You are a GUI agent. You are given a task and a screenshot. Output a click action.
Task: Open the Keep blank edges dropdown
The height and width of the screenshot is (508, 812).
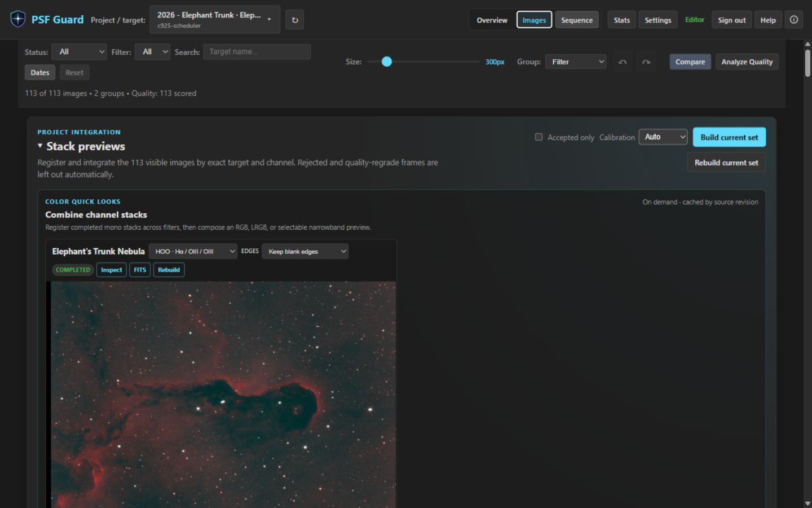click(x=305, y=251)
